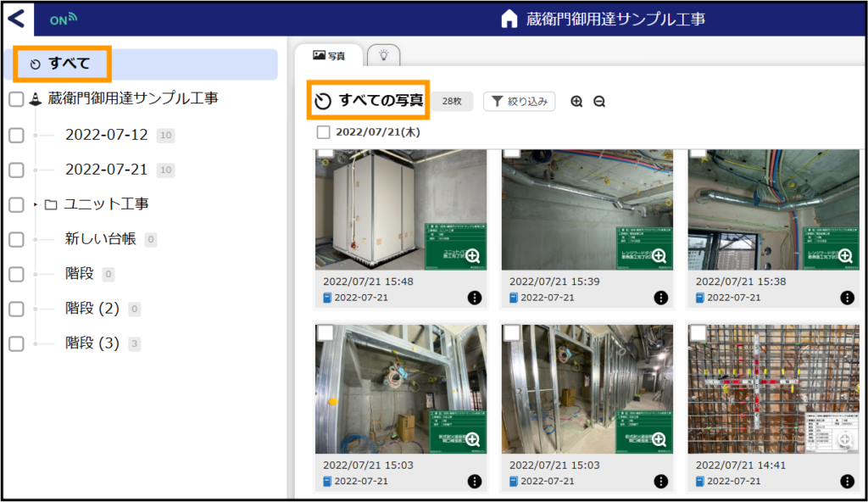The height and width of the screenshot is (502, 868).
Task: Zoom out thumbnails with minus magnifier
Action: click(599, 102)
